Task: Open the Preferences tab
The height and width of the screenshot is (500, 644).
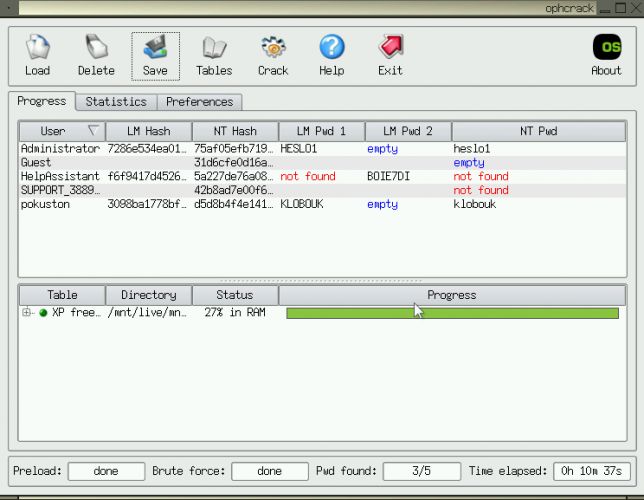Action: (200, 102)
